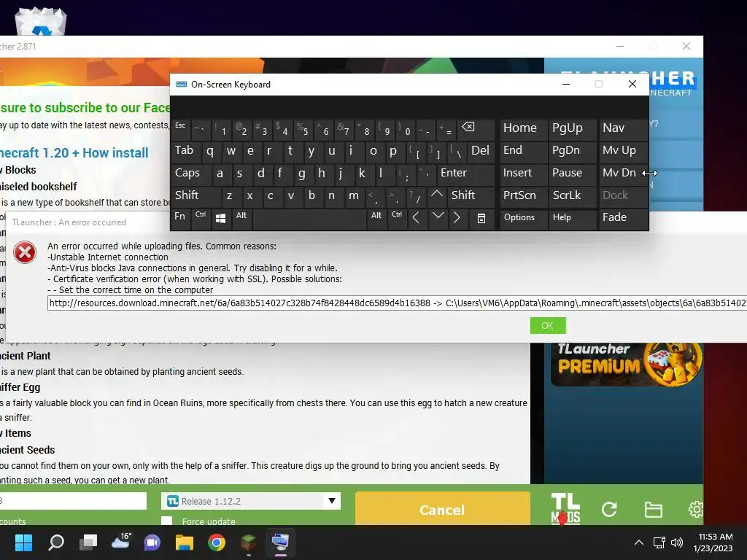This screenshot has width=747, height=560.
Task: Open Google Chrome from the taskbar
Action: [x=216, y=542]
